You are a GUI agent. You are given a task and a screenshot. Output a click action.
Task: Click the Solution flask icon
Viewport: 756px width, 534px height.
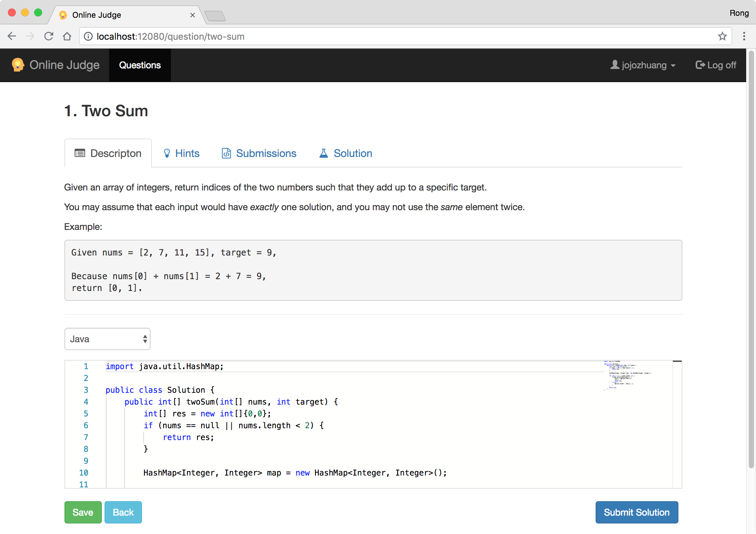pos(324,153)
